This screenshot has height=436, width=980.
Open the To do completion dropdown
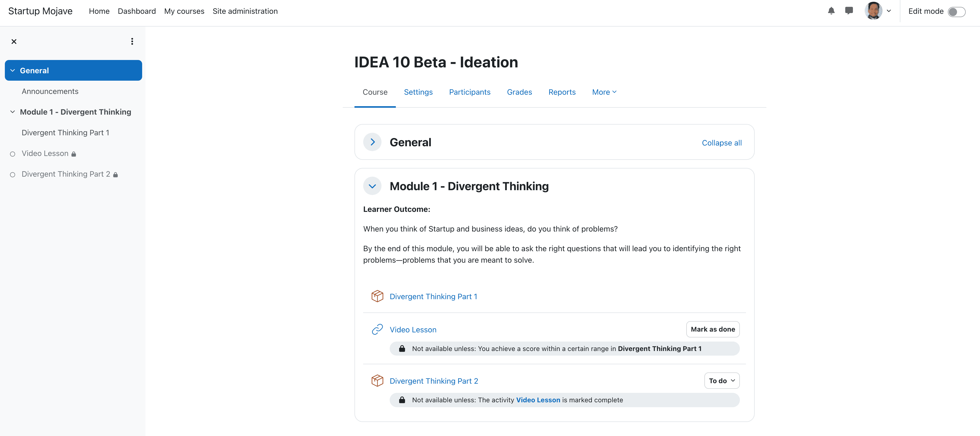point(721,380)
